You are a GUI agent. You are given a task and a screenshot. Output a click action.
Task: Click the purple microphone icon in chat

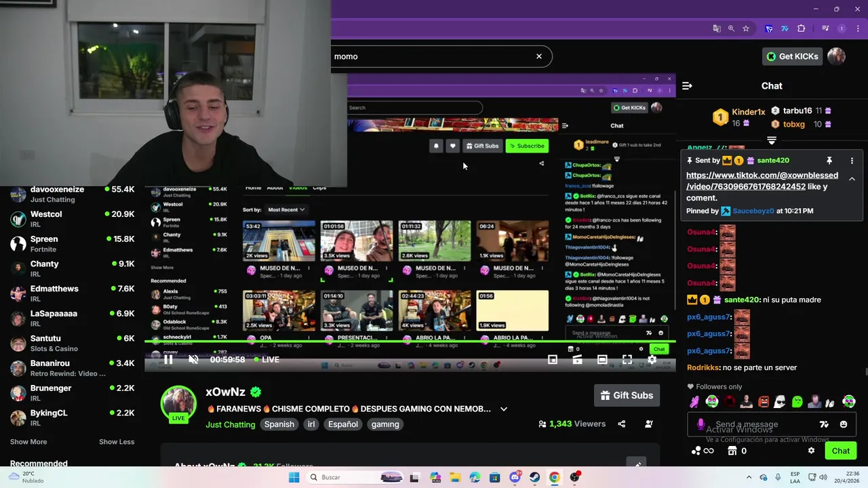point(701,424)
